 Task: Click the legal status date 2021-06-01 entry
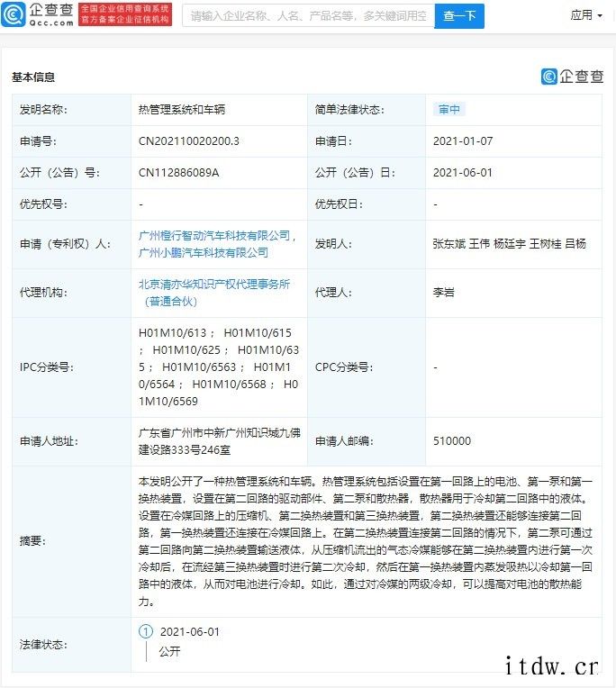tap(189, 632)
